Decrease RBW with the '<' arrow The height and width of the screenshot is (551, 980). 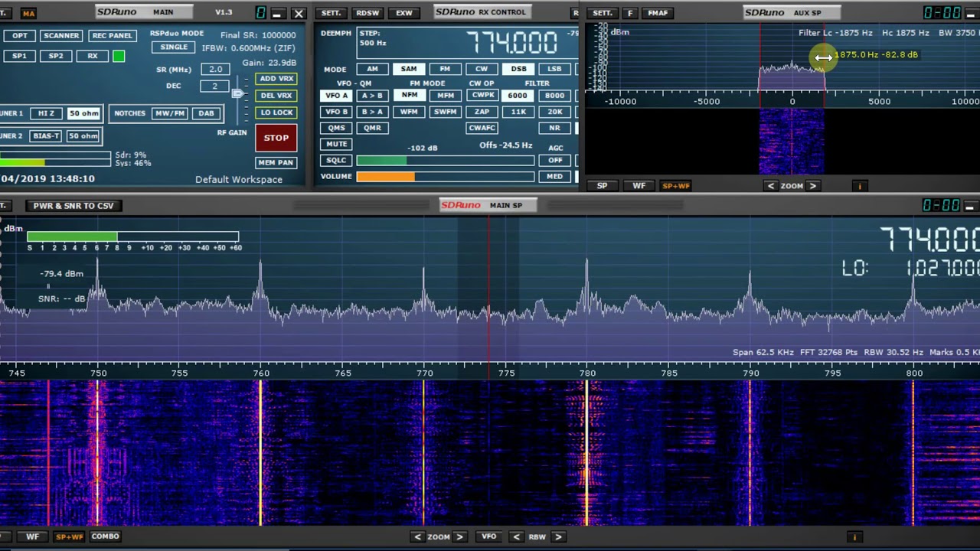[517, 537]
